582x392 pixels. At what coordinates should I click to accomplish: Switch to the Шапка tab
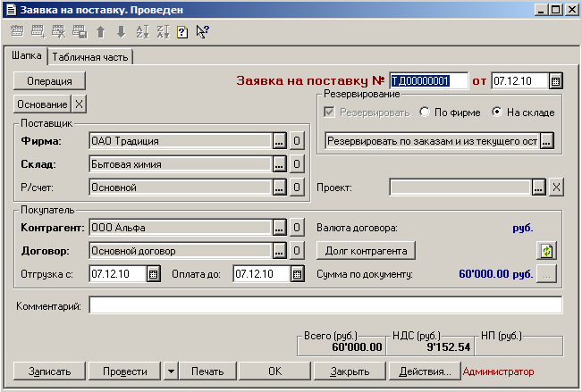coord(27,56)
